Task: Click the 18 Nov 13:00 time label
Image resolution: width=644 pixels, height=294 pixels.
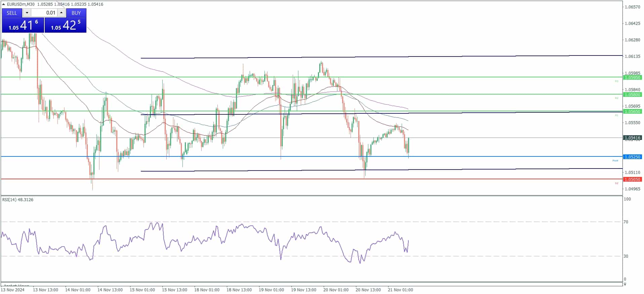Action: pos(239,290)
